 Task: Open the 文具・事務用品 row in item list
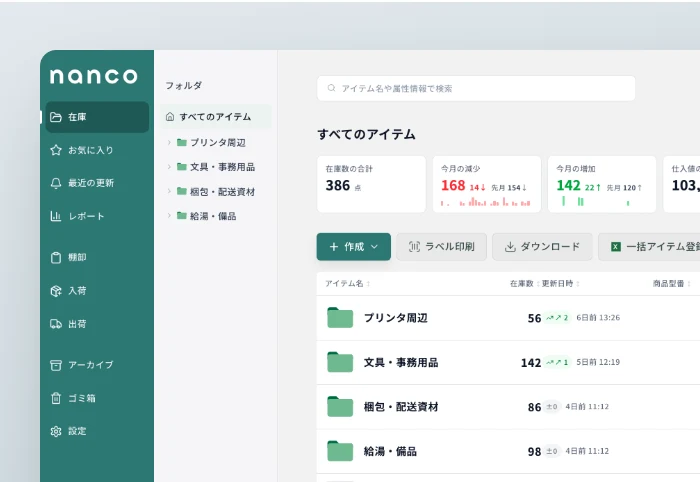(x=508, y=362)
